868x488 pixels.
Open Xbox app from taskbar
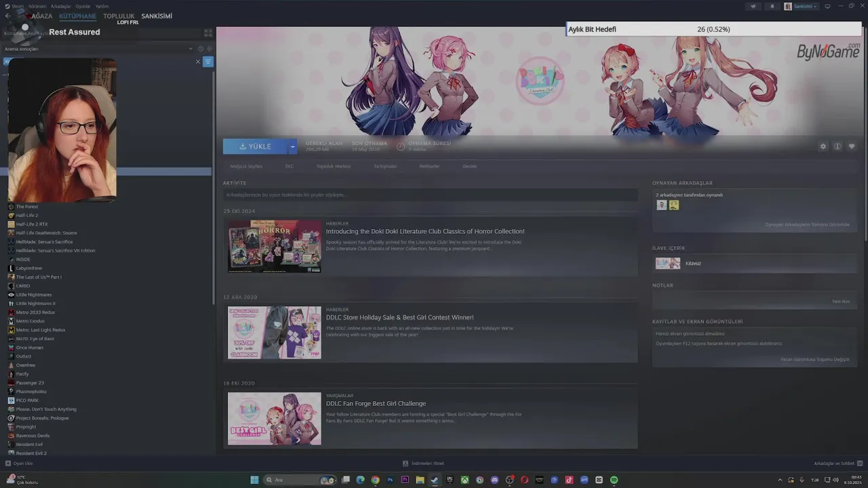point(465,480)
